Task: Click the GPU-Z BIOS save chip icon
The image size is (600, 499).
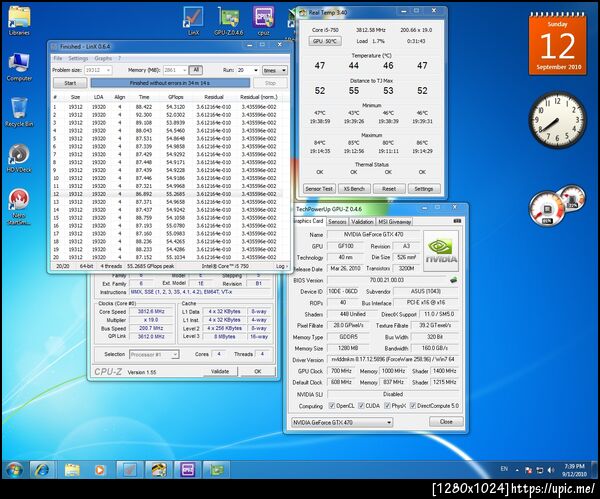Action: point(453,280)
